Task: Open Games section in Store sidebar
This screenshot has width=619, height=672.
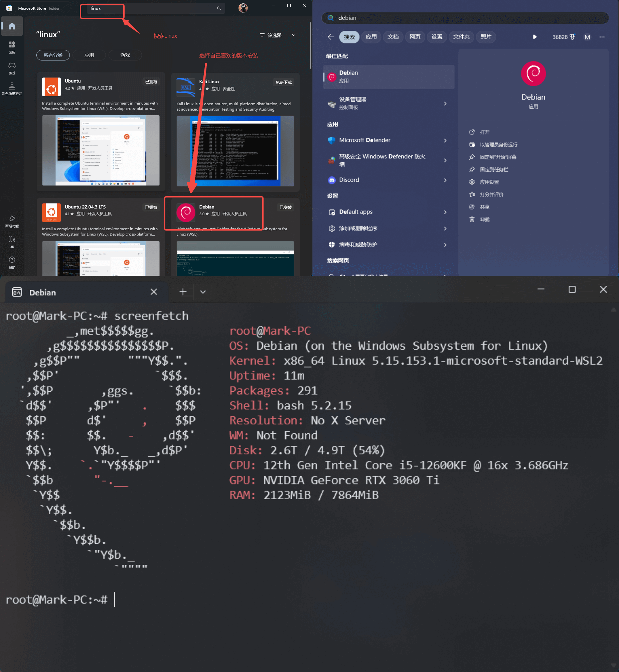Action: (12, 69)
